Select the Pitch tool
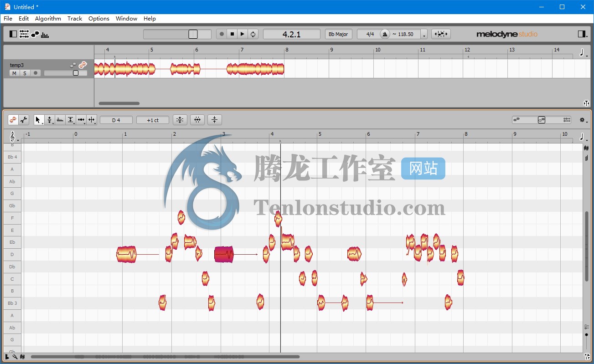Image resolution: width=594 pixels, height=364 pixels. pyautogui.click(x=50, y=120)
